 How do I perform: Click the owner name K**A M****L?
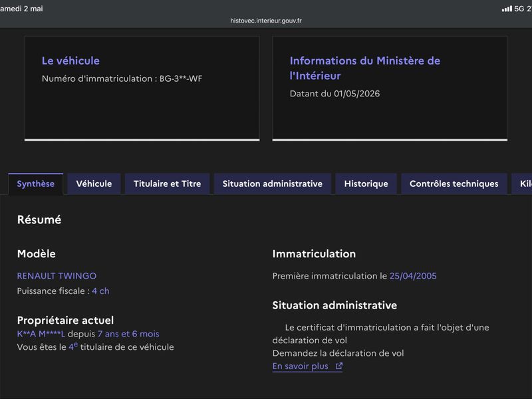pos(41,334)
